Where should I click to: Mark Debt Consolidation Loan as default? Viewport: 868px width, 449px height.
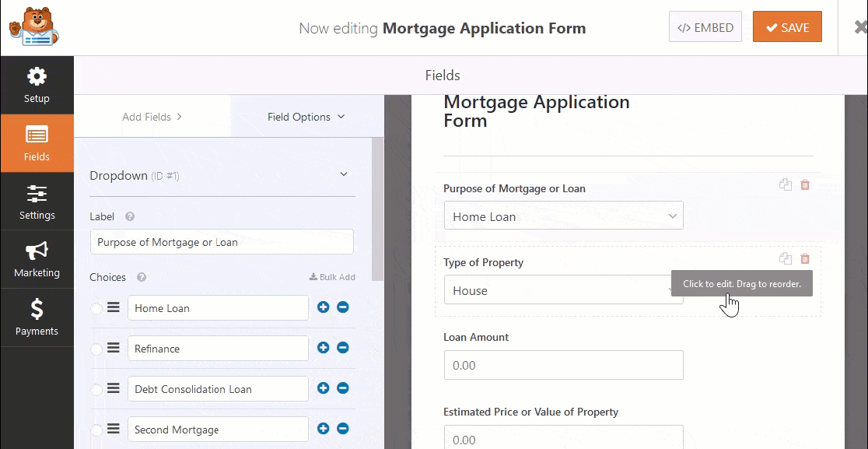pyautogui.click(x=96, y=390)
